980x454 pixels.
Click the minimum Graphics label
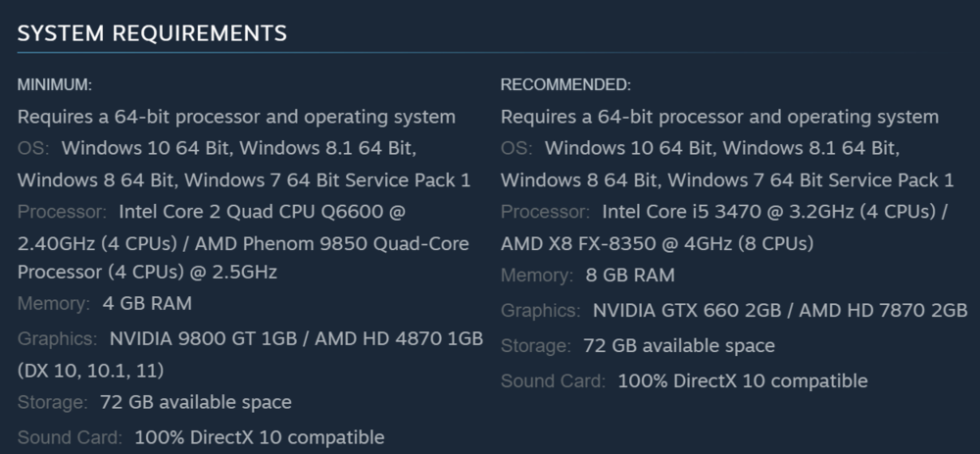[x=57, y=339]
